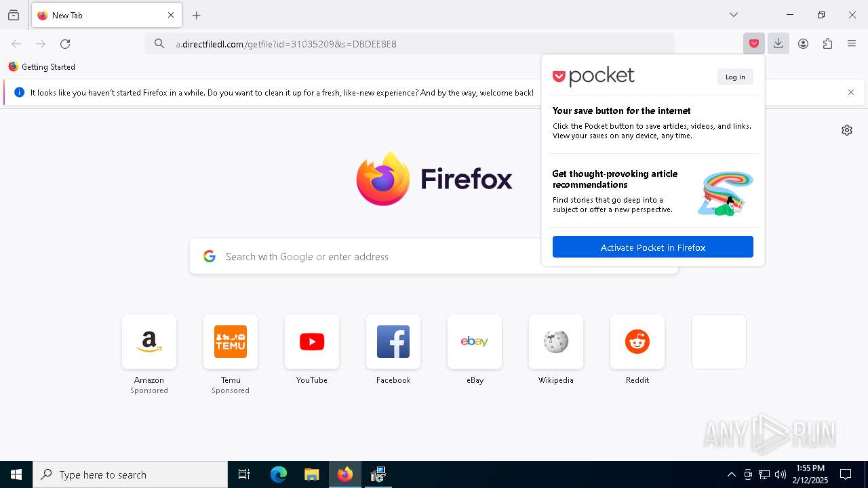Open the Extensions puzzle icon

828,44
